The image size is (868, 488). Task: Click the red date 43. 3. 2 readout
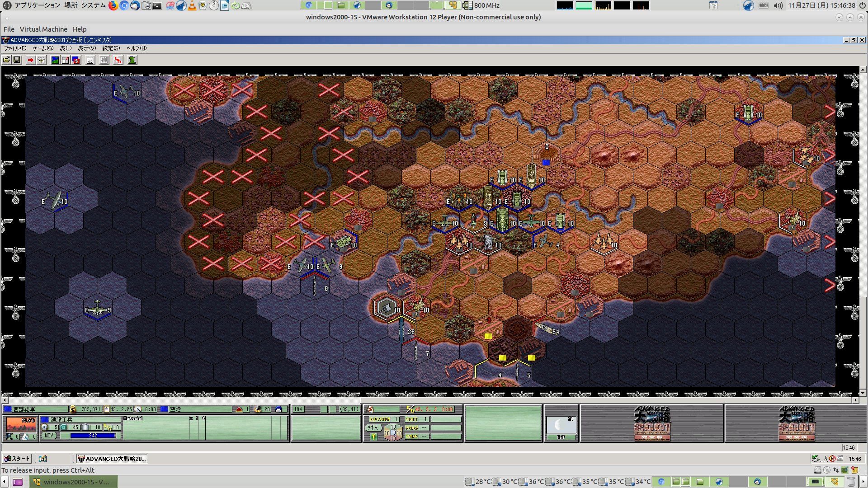click(x=434, y=409)
